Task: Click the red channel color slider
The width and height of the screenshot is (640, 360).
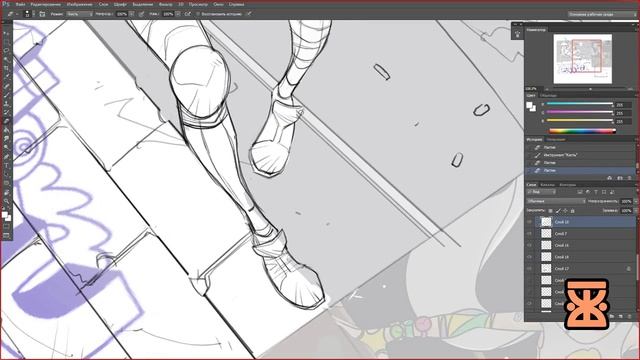Action: [x=580, y=104]
